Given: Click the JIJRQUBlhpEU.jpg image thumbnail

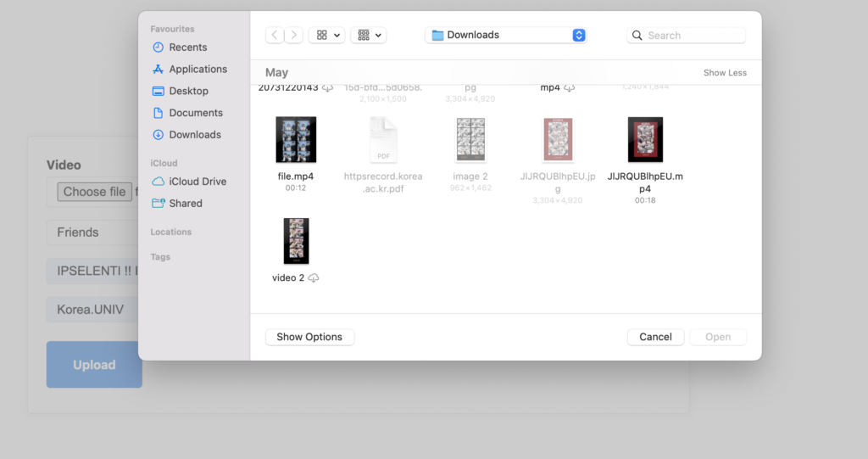Looking at the screenshot, I should [558, 140].
